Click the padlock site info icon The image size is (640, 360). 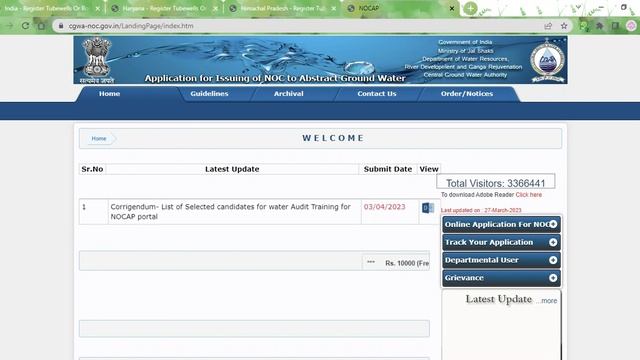pos(61,26)
